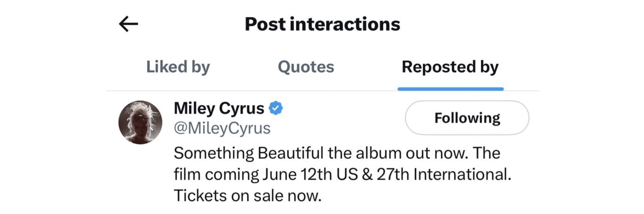Image resolution: width=644 pixels, height=214 pixels.
Task: Click the blue underline beneath Reposted by
Action: coord(450,89)
